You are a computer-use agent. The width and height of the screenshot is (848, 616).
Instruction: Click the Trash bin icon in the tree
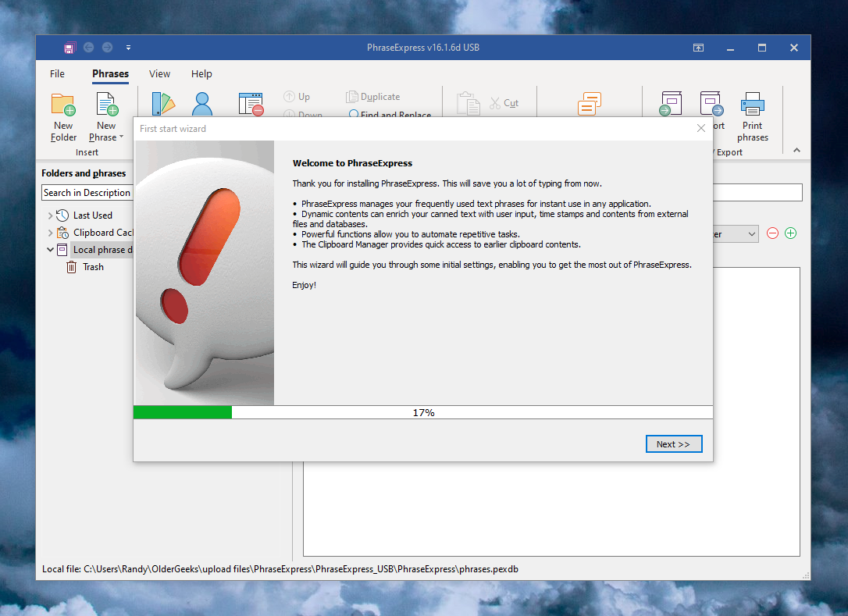pyautogui.click(x=71, y=267)
